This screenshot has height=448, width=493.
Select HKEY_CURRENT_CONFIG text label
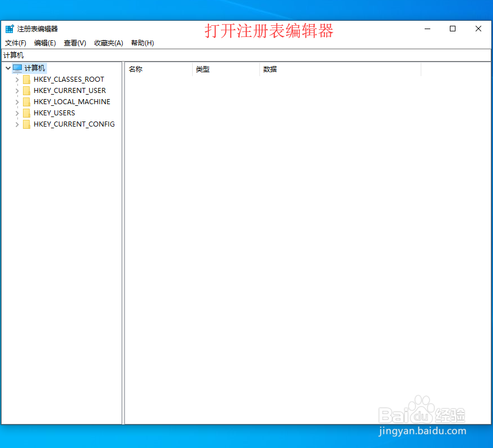(74, 124)
